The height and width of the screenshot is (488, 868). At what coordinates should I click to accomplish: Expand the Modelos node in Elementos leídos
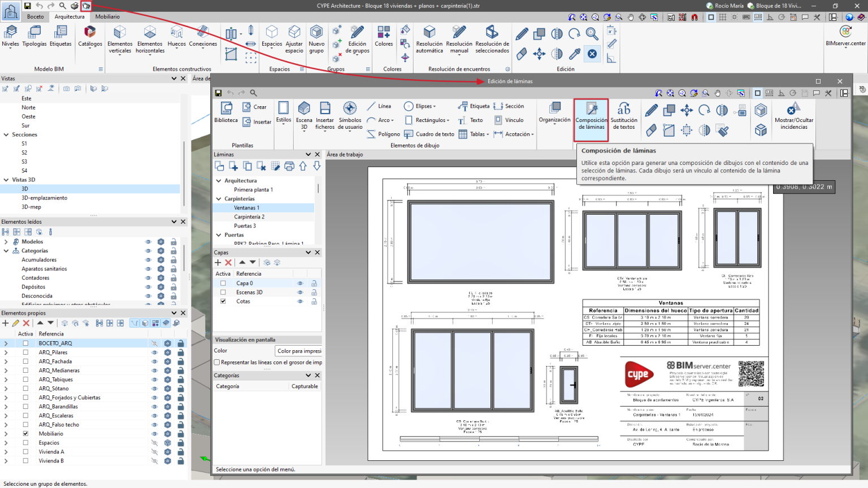(6, 242)
